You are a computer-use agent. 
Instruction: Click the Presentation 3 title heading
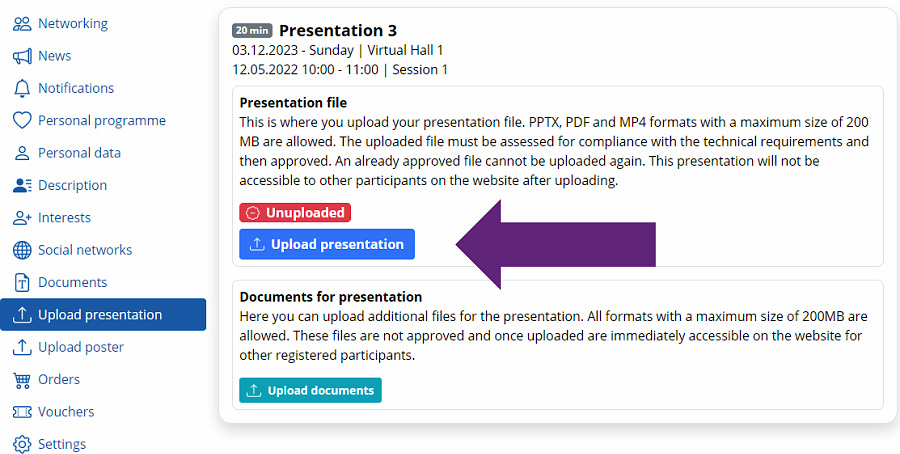click(338, 30)
